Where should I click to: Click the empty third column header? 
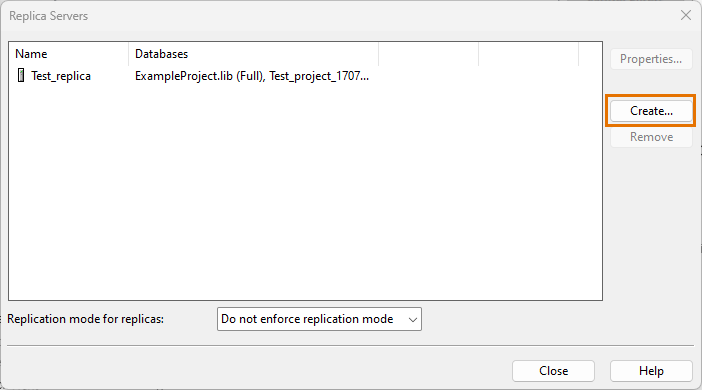tap(428, 54)
